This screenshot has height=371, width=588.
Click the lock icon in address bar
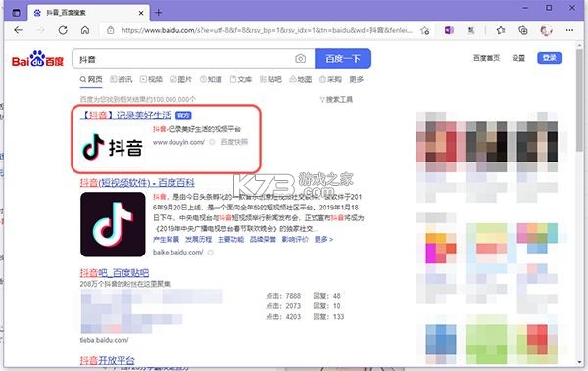click(110, 30)
